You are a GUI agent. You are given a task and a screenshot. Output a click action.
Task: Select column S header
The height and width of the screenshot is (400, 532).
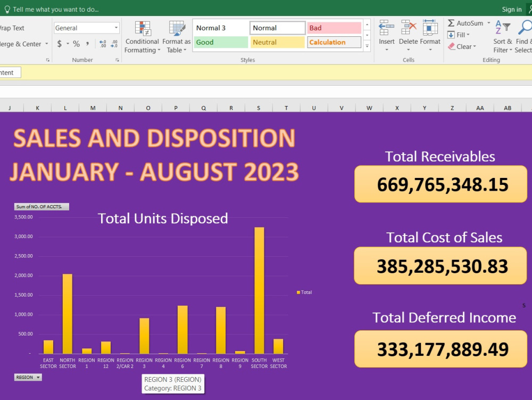tap(259, 108)
